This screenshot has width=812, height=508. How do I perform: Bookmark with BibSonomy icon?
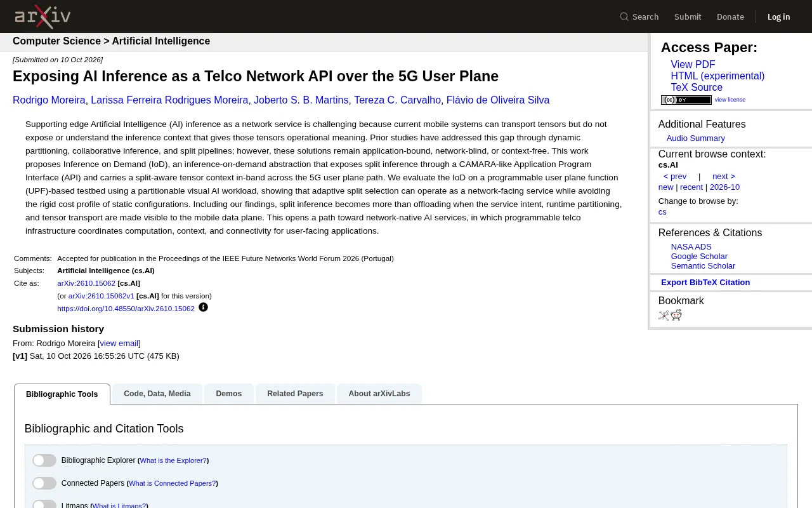point(664,315)
